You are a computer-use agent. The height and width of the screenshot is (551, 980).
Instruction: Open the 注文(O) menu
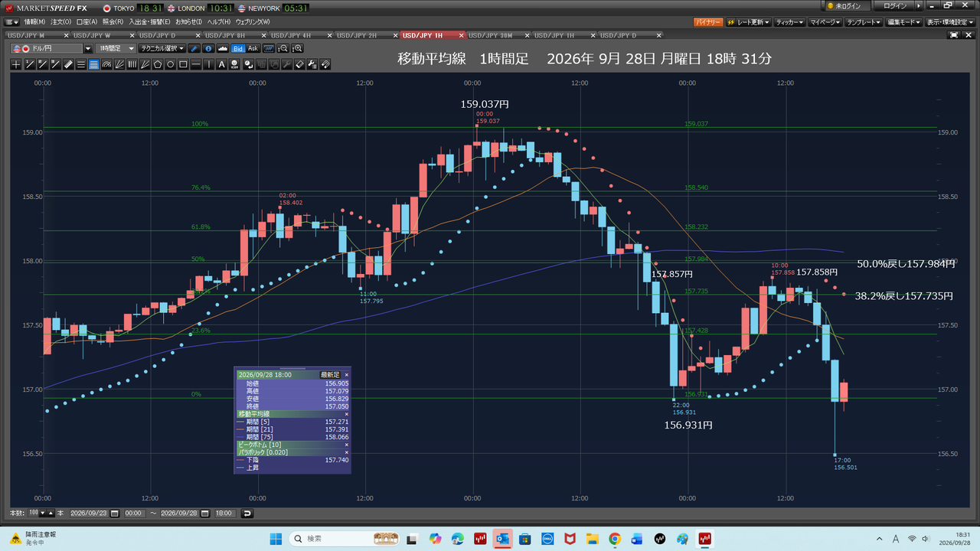coord(60,22)
